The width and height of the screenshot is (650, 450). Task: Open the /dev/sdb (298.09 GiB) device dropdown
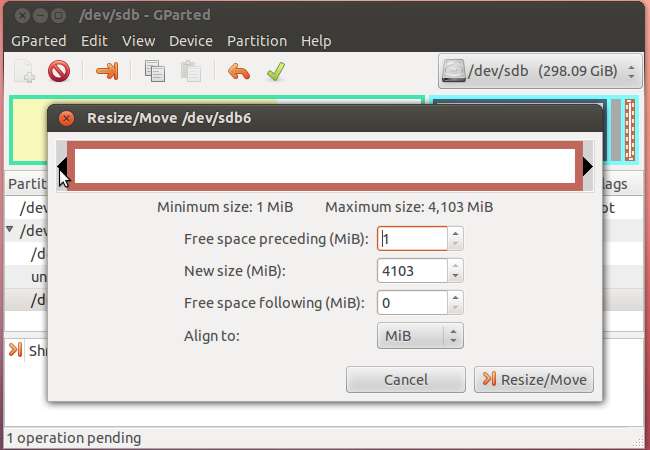point(540,71)
